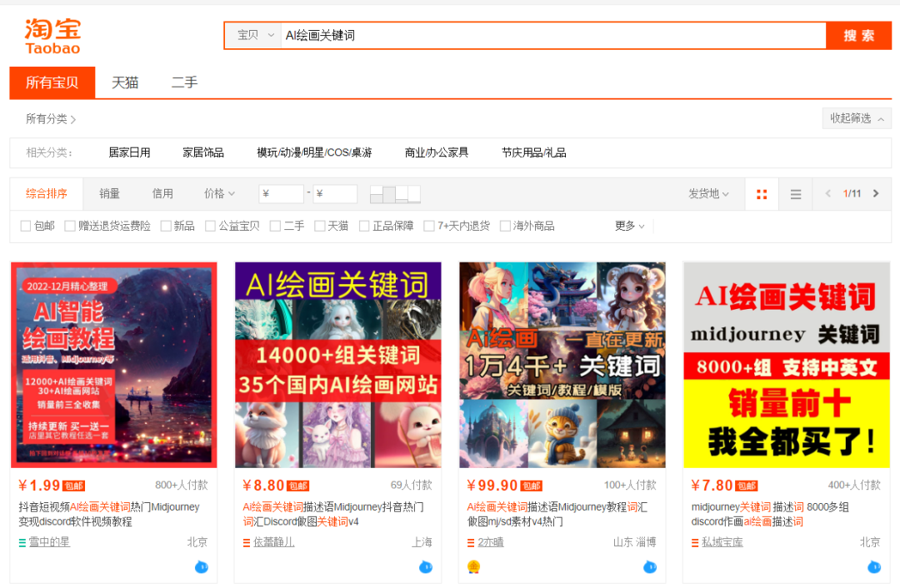Expand 更多 filter options

(x=630, y=226)
